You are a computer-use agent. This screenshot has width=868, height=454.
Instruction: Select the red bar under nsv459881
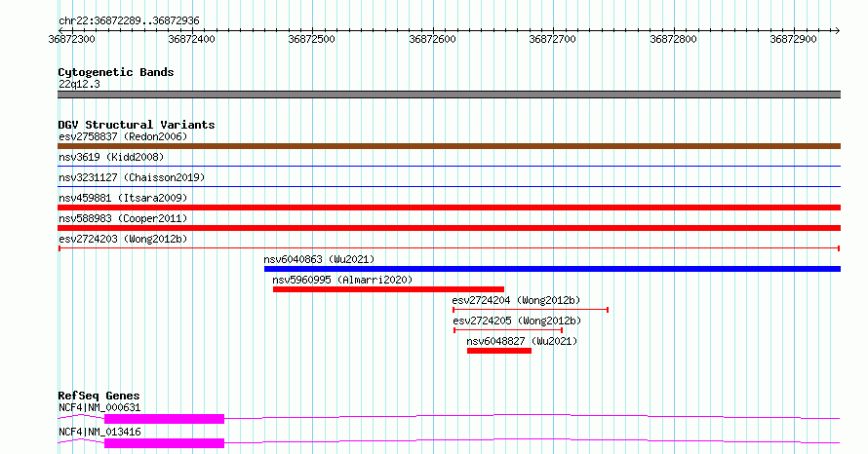[x=449, y=208]
